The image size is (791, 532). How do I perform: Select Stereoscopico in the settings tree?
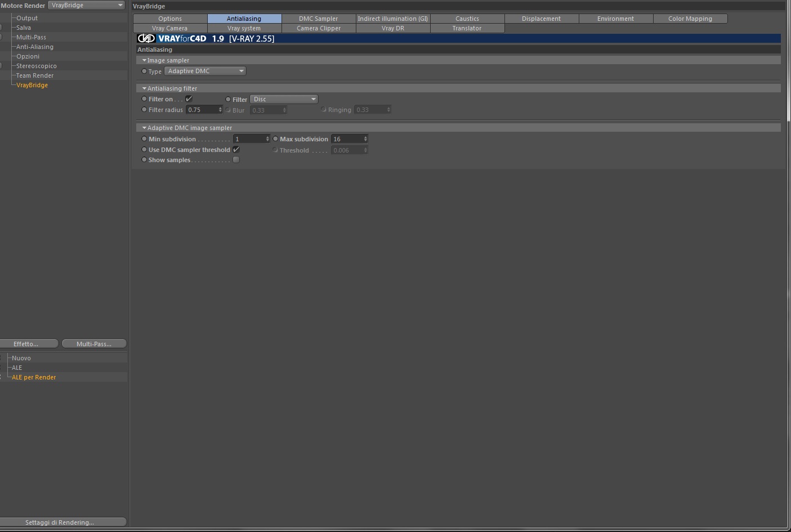pos(36,66)
